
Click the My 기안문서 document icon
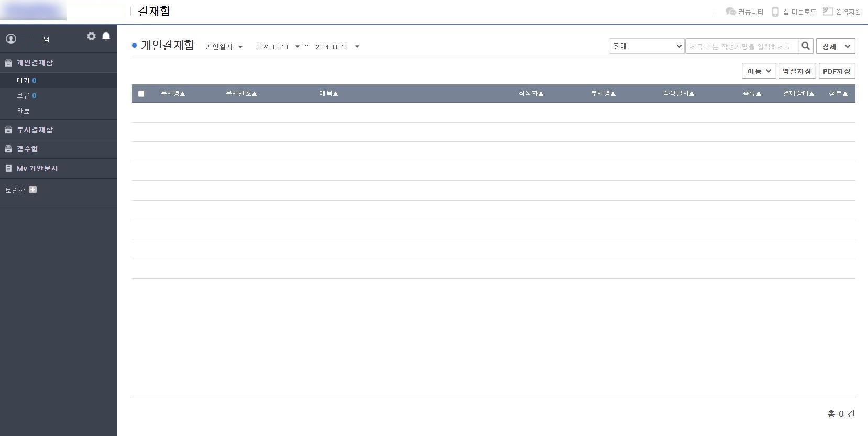8,168
